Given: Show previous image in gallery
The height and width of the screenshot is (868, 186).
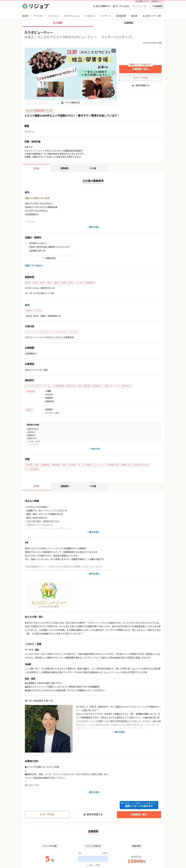Looking at the screenshot, I should (28, 73).
